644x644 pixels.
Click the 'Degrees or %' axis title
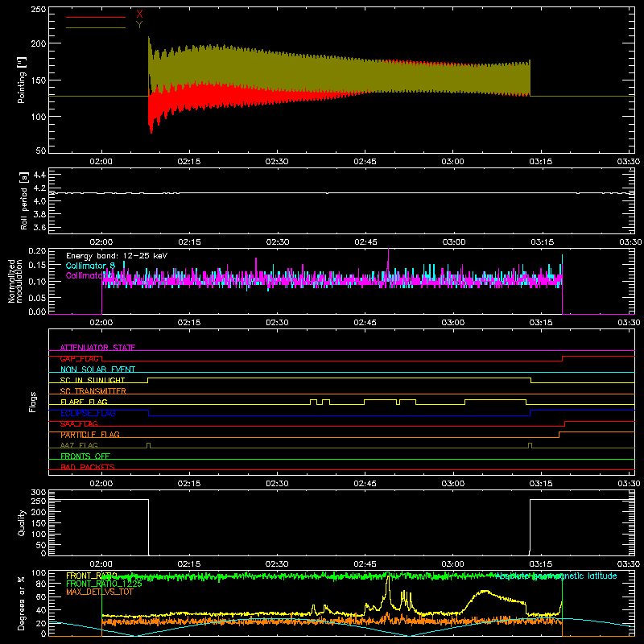tap(22, 603)
